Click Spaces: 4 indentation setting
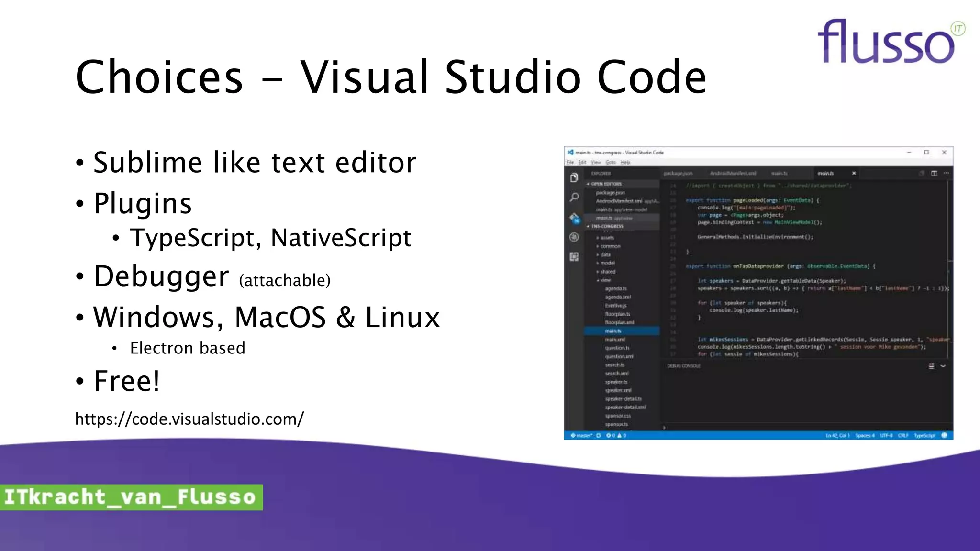The width and height of the screenshot is (980, 551). (x=865, y=435)
